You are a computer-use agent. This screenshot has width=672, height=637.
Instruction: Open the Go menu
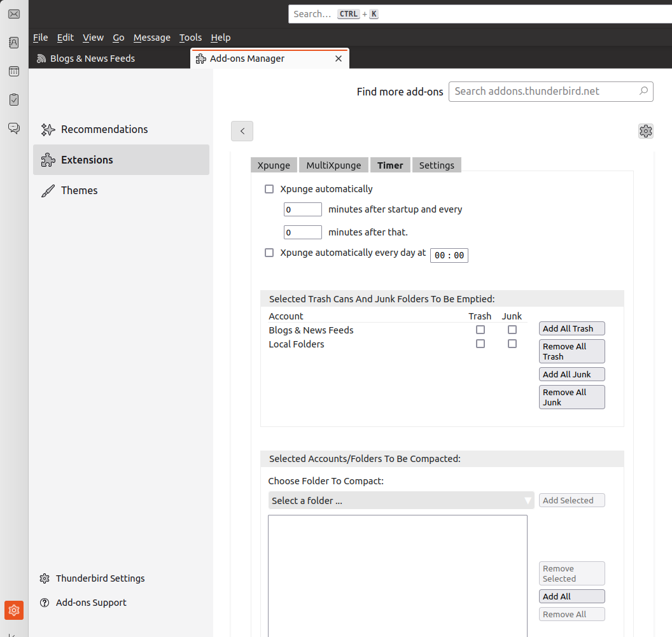tap(118, 38)
